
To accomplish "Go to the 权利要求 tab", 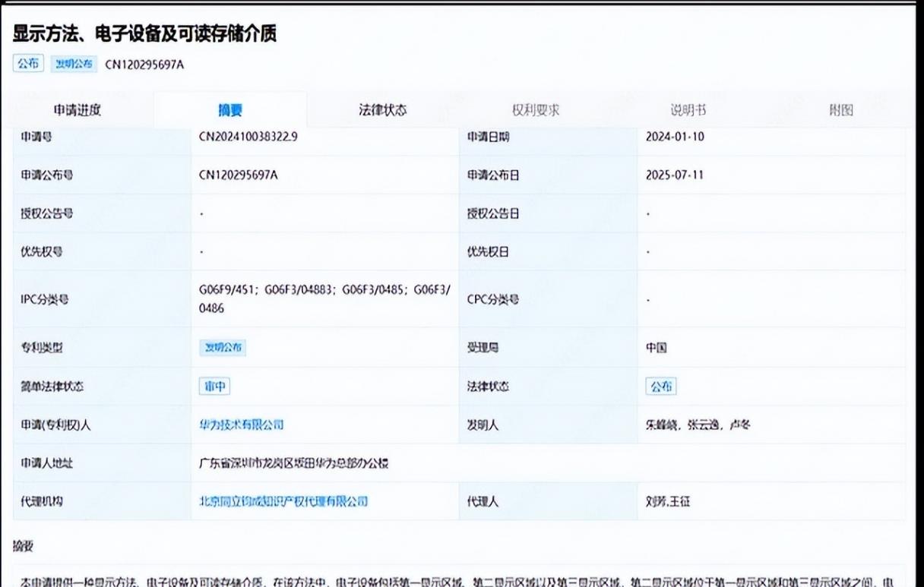I will [536, 110].
